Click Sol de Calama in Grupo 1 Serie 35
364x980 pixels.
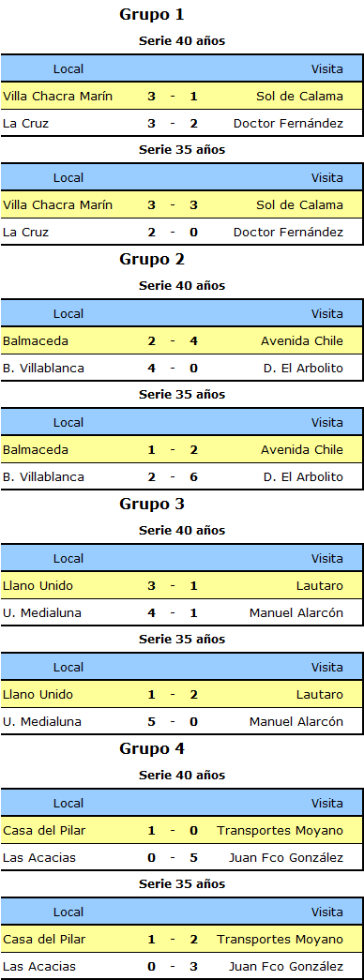(x=299, y=205)
